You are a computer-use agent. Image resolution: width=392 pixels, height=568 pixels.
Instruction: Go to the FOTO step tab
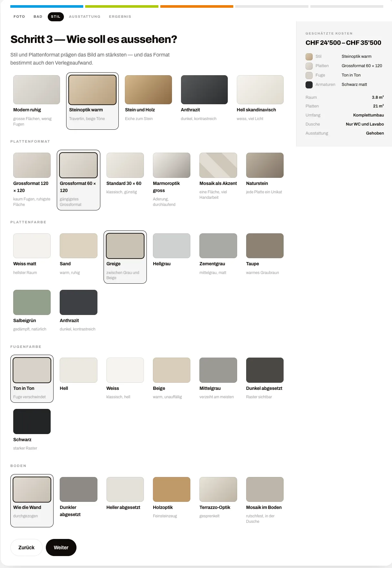point(19,16)
